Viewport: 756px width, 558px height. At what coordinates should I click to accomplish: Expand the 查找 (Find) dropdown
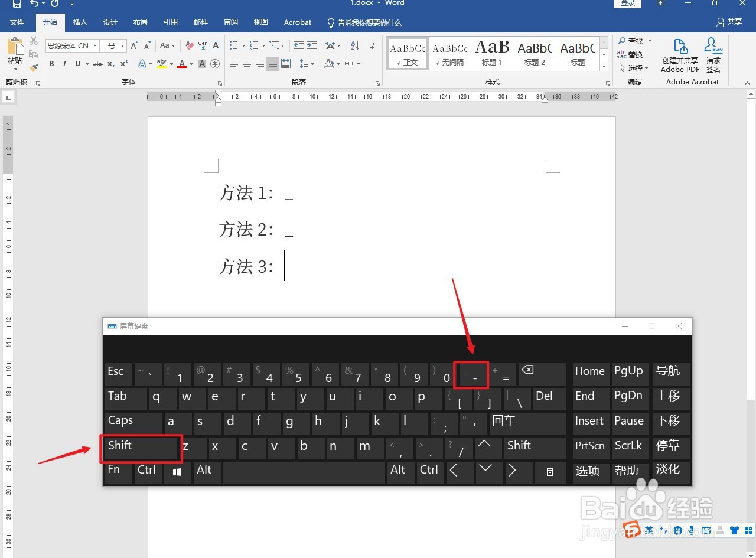pos(651,41)
